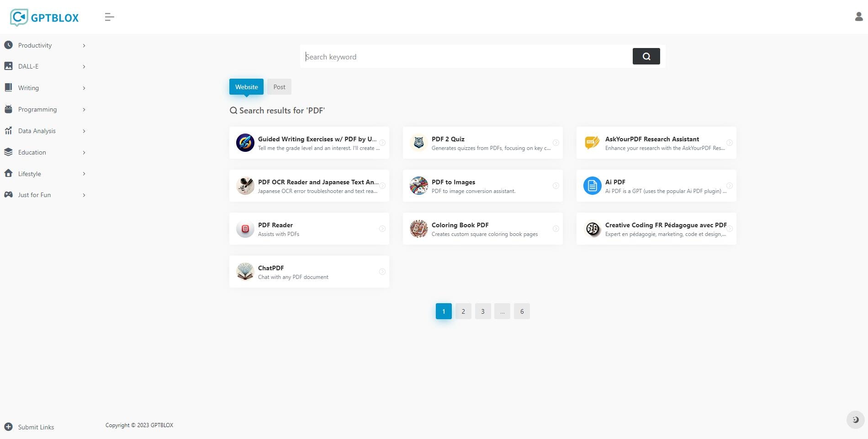Go to results page 6
868x439 pixels.
click(x=522, y=311)
